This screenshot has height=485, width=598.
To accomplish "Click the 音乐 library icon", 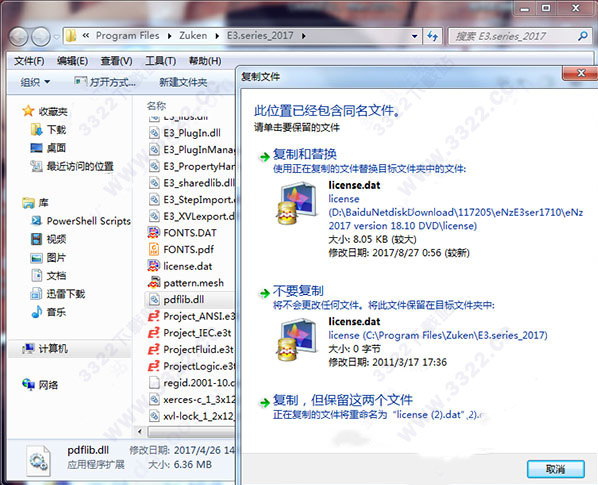I will tap(36, 312).
